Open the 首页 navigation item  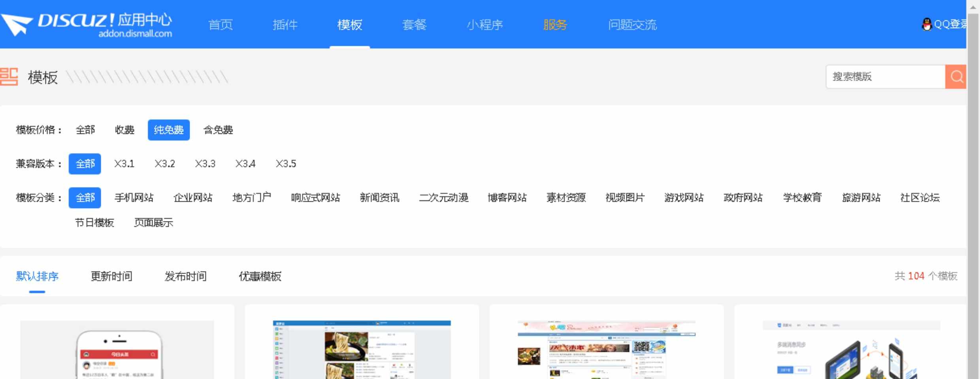tap(220, 25)
